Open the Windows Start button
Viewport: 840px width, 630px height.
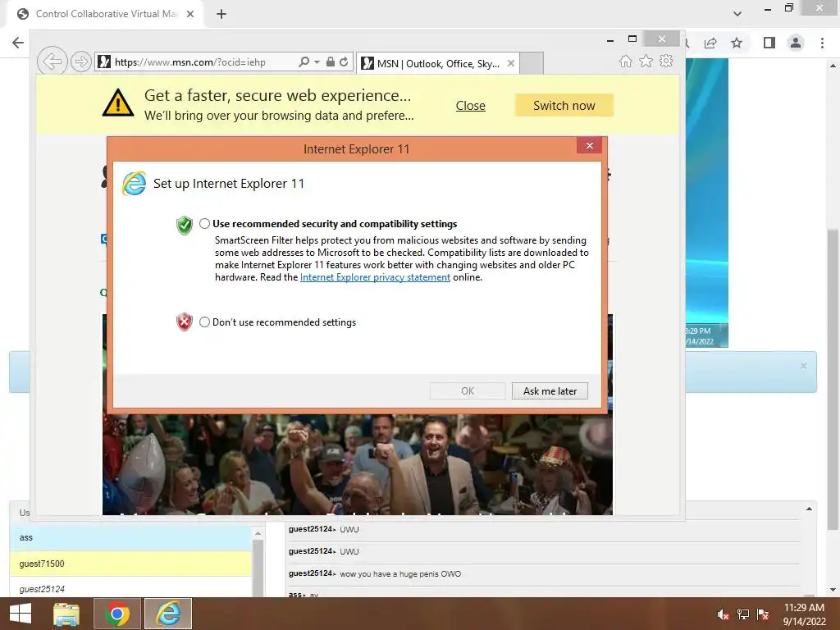click(21, 614)
